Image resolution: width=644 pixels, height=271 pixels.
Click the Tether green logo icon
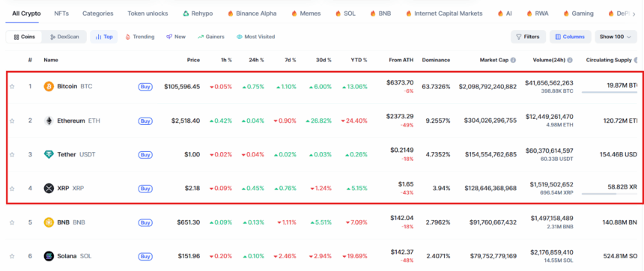[x=49, y=154]
